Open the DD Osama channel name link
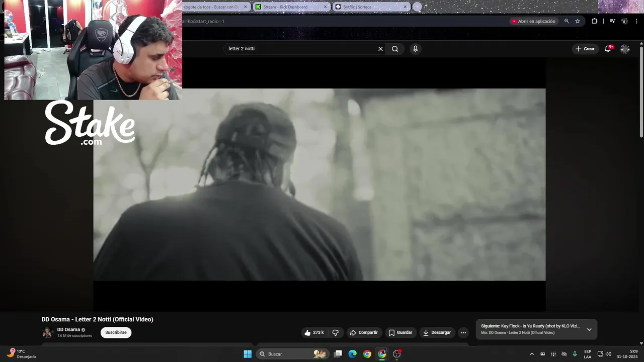The height and width of the screenshot is (362, 644). 68,330
